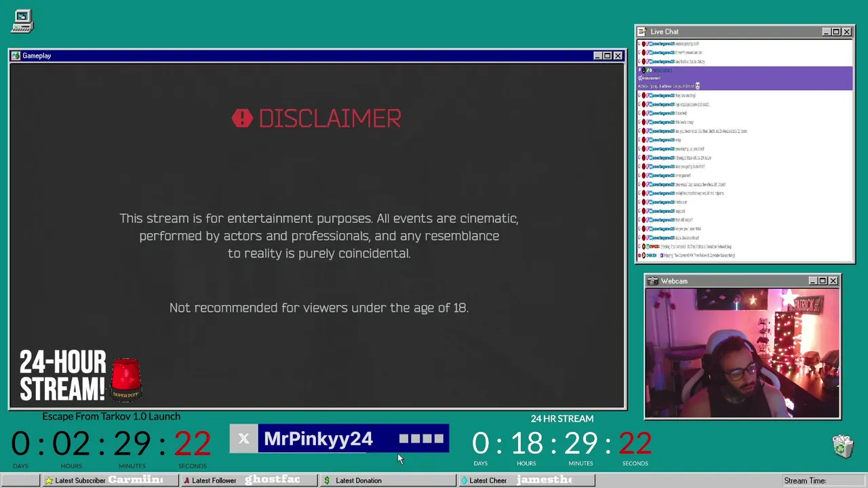Close the Gameplay window
Image resolution: width=868 pixels, height=488 pixels.
coord(618,56)
